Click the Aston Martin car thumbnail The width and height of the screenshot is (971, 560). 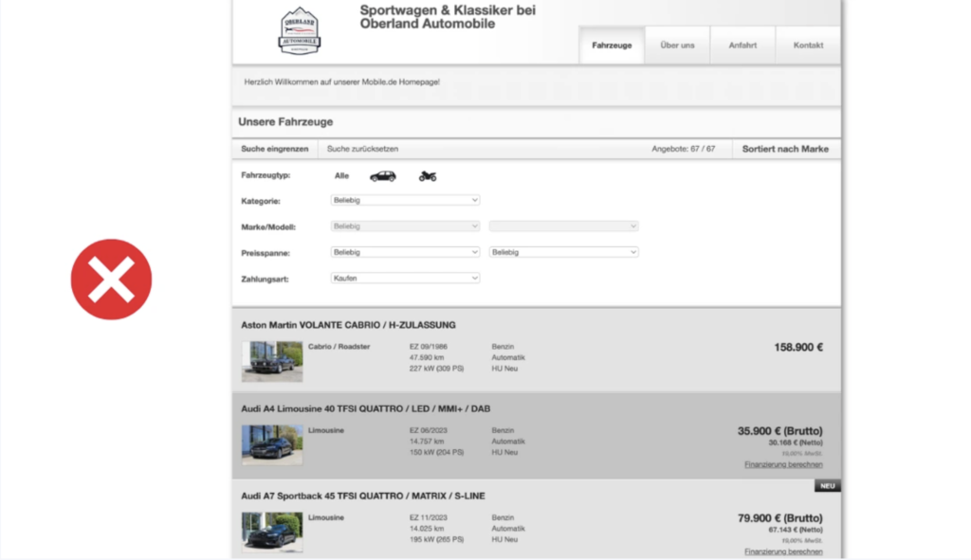[272, 361]
